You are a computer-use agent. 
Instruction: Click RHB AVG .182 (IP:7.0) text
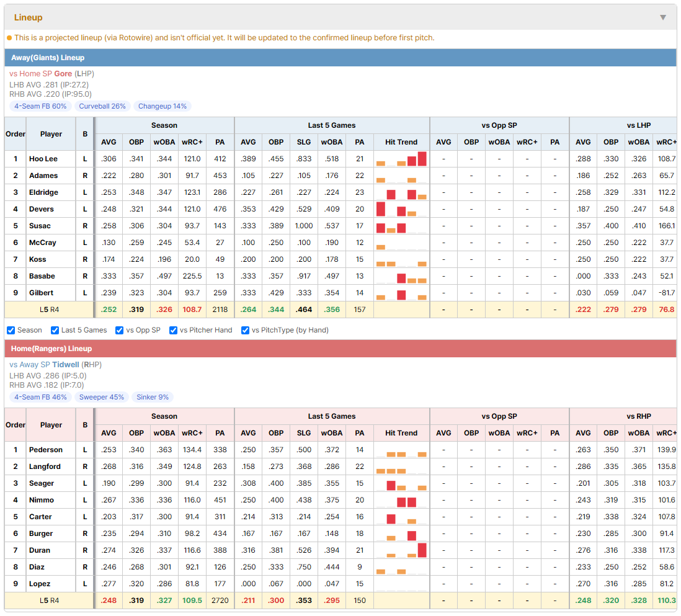(47, 385)
